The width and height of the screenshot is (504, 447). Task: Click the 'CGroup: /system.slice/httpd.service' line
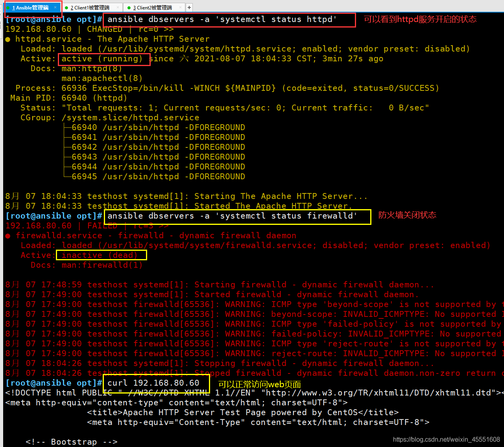coord(110,118)
